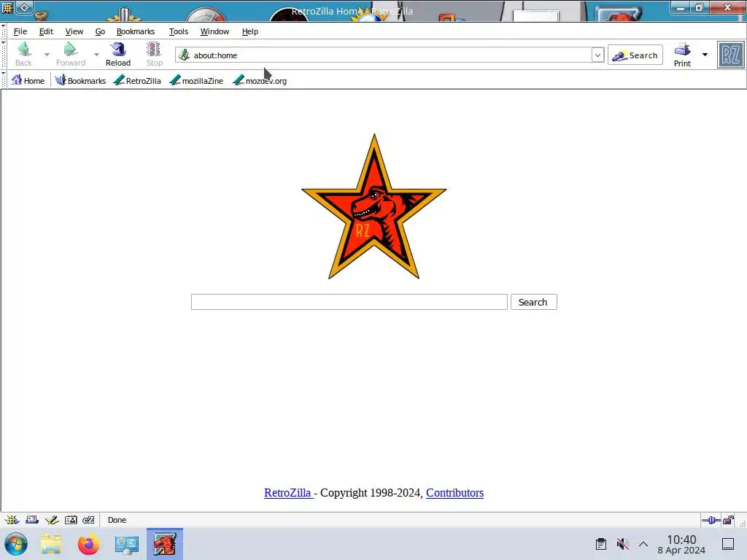
Task: Click the RetroZilla star logo image
Action: [x=374, y=206]
